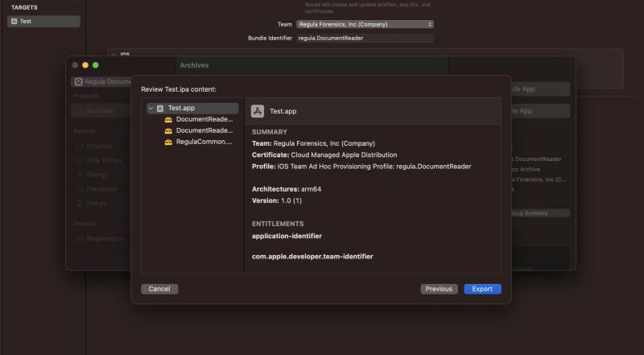Click the toolbox icon next to RegulaCommon
The width and height of the screenshot is (644, 355).
click(168, 142)
